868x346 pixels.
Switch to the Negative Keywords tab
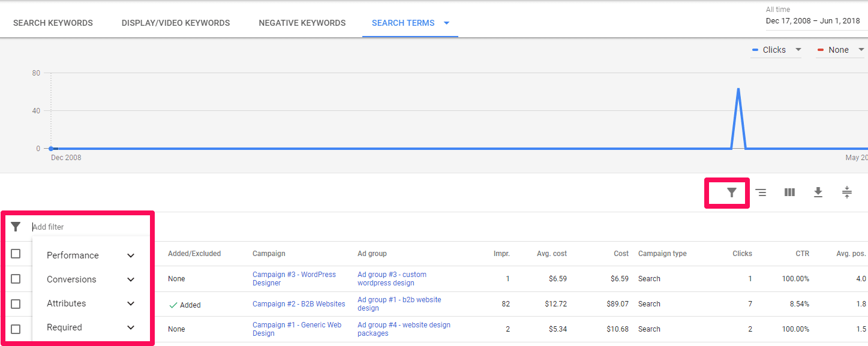click(x=302, y=23)
